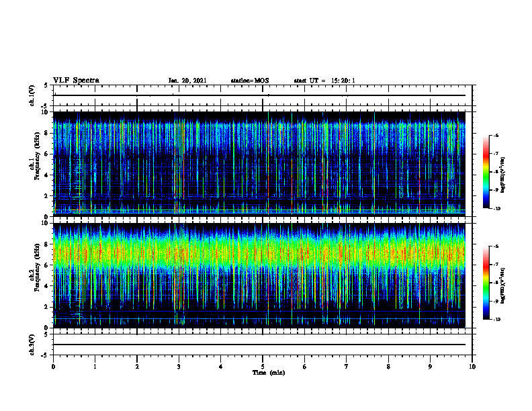Click the '9' tick on the time axis
Screen dimensions: 532x411
[430, 367]
